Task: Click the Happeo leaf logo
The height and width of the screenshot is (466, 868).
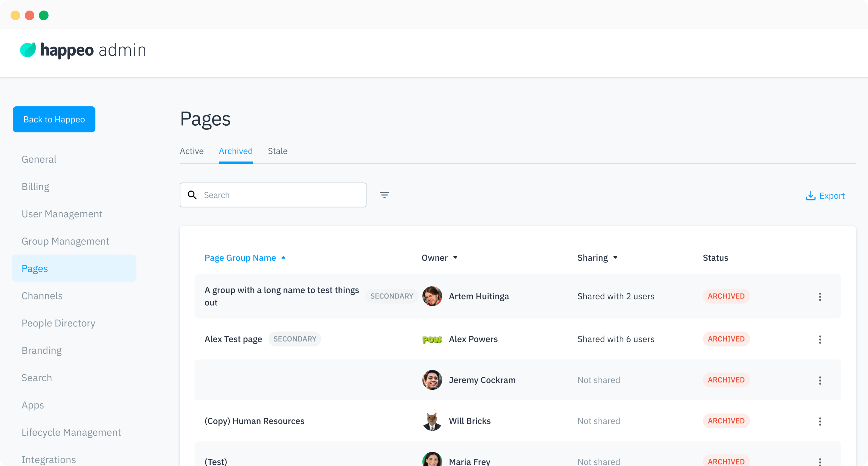Action: [x=28, y=50]
